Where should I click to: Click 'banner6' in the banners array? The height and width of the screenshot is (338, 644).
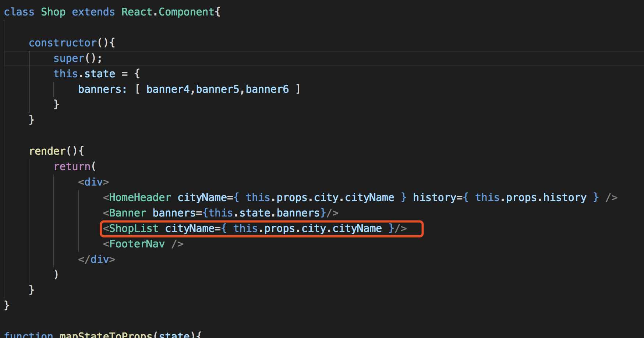tap(267, 89)
